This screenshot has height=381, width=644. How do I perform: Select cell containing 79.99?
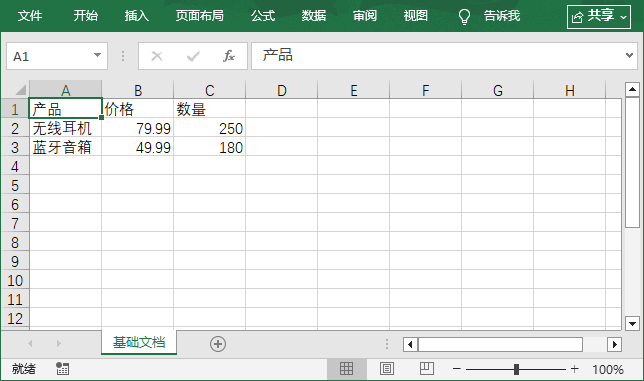coord(138,128)
